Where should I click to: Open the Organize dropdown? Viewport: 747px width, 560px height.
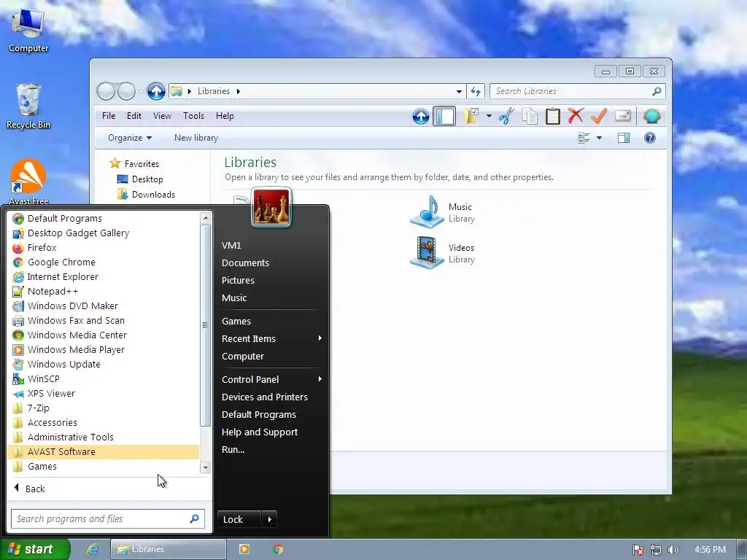130,138
